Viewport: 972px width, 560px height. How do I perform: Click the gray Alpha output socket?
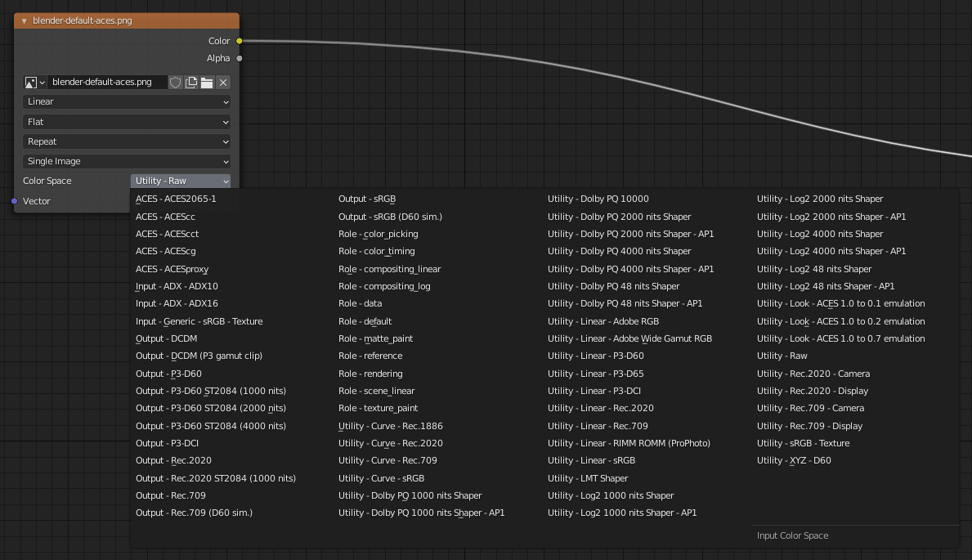pyautogui.click(x=239, y=58)
